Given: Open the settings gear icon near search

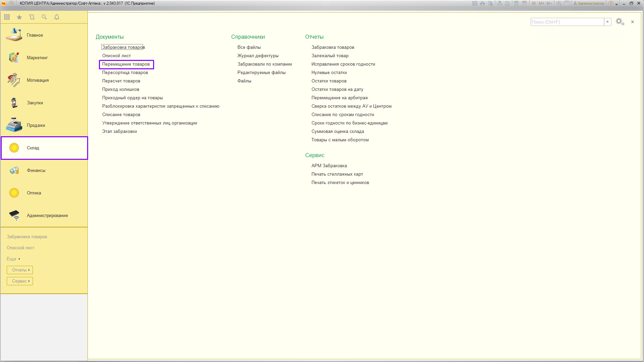Looking at the screenshot, I should [x=619, y=22].
